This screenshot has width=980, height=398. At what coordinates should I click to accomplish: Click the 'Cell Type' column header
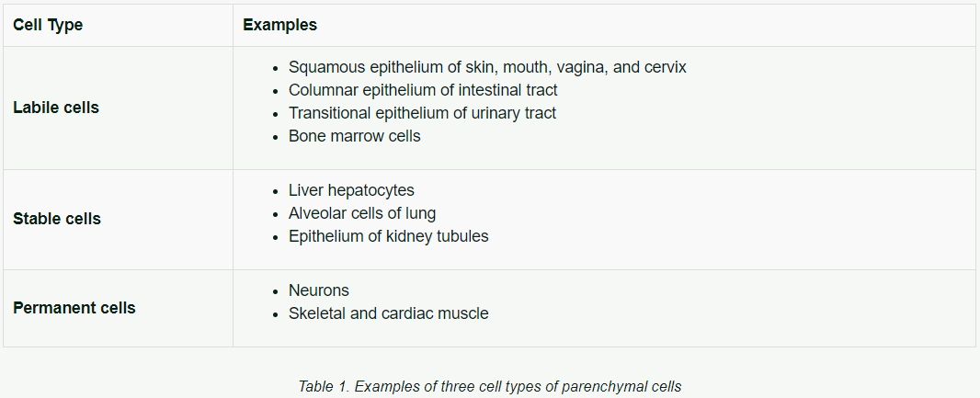48,25
